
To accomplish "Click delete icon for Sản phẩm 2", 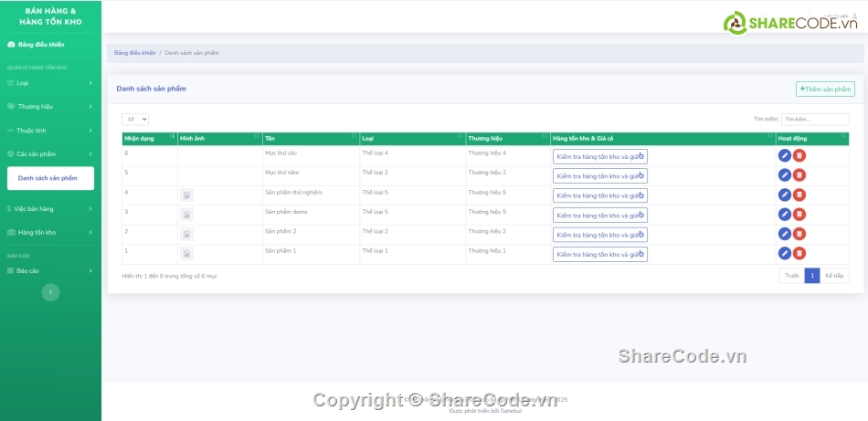I will coord(799,234).
